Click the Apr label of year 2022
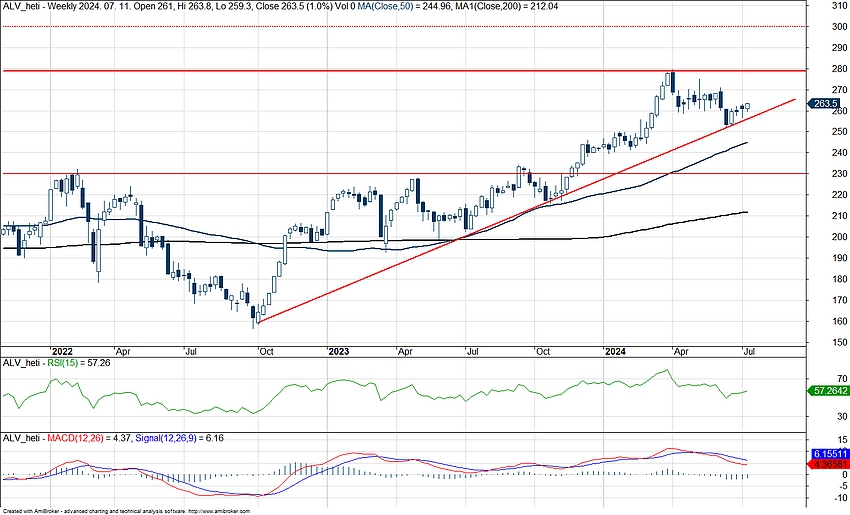Viewport: 850px width, 515px height. point(124,351)
